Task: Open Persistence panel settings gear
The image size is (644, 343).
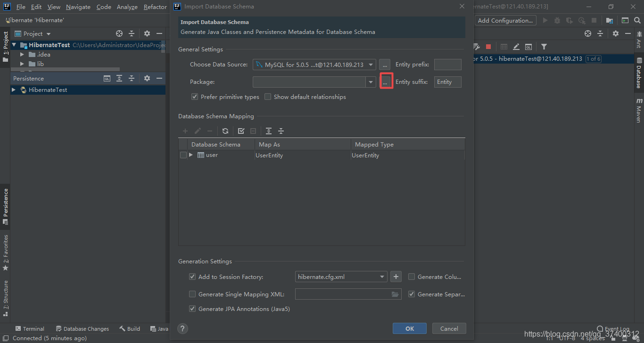Action: (x=147, y=78)
